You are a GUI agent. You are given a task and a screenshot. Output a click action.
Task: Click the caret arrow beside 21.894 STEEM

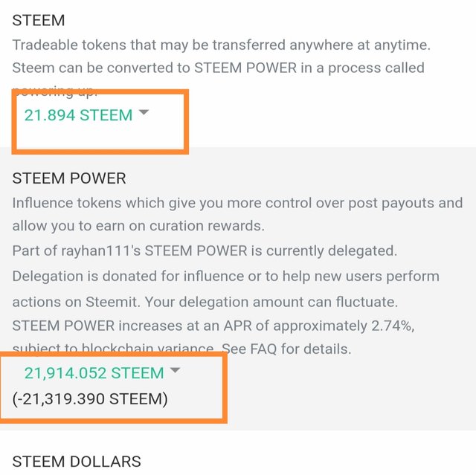pyautogui.click(x=144, y=112)
